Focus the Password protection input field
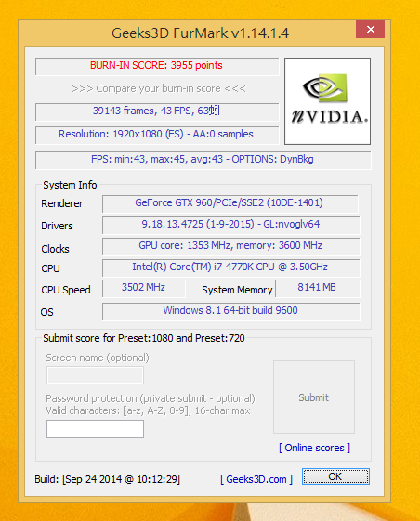420x521 pixels. click(95, 429)
